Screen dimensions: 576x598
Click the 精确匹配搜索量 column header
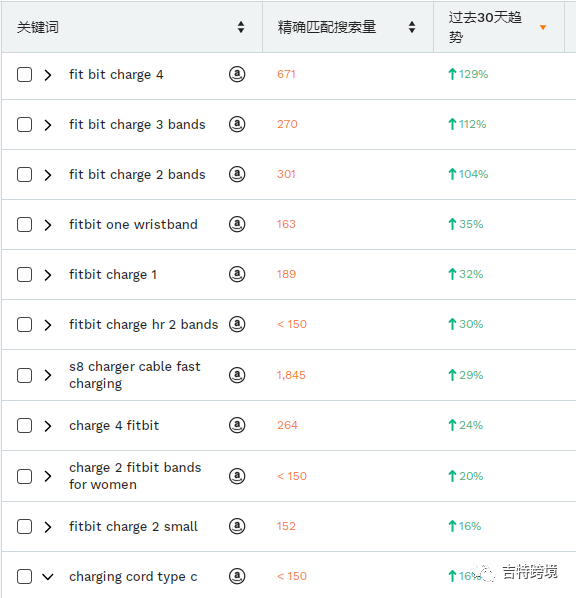click(x=348, y=27)
